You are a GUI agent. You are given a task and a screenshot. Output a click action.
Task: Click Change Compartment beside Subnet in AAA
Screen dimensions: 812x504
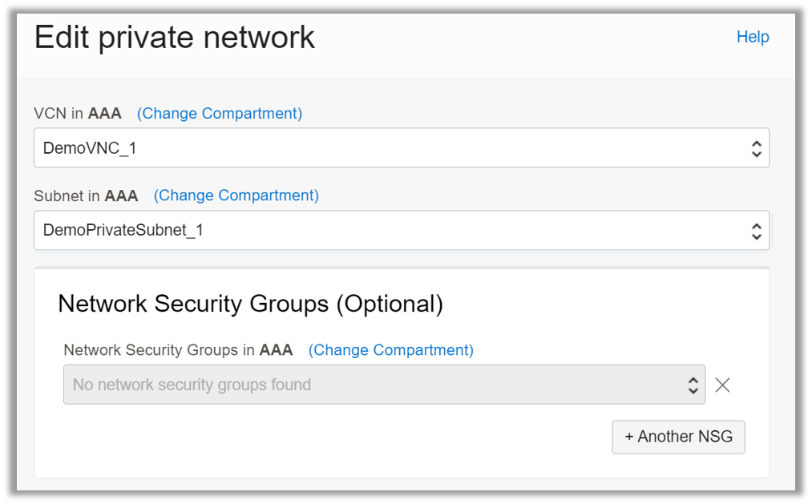click(236, 196)
